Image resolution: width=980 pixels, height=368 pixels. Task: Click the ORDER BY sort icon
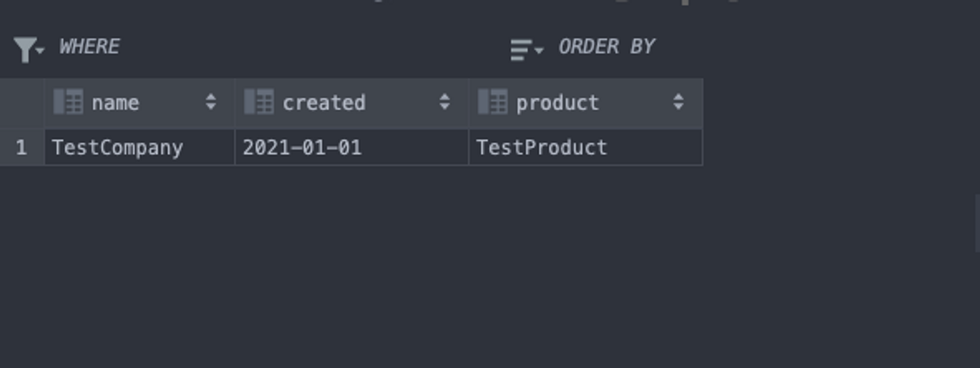pos(522,49)
